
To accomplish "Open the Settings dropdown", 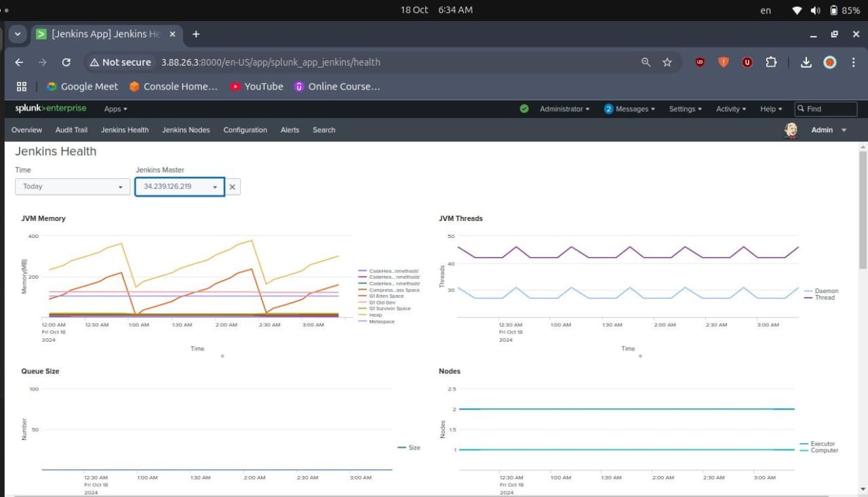I will pos(685,109).
